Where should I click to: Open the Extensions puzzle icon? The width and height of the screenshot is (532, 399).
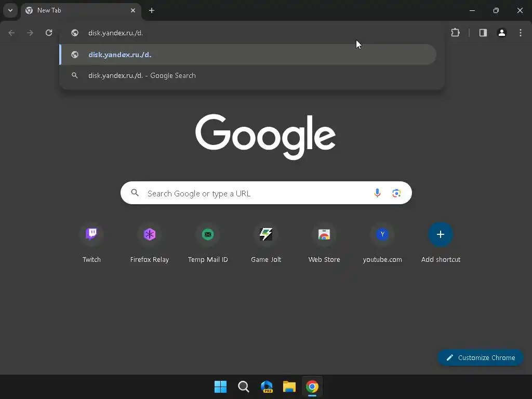click(x=455, y=33)
